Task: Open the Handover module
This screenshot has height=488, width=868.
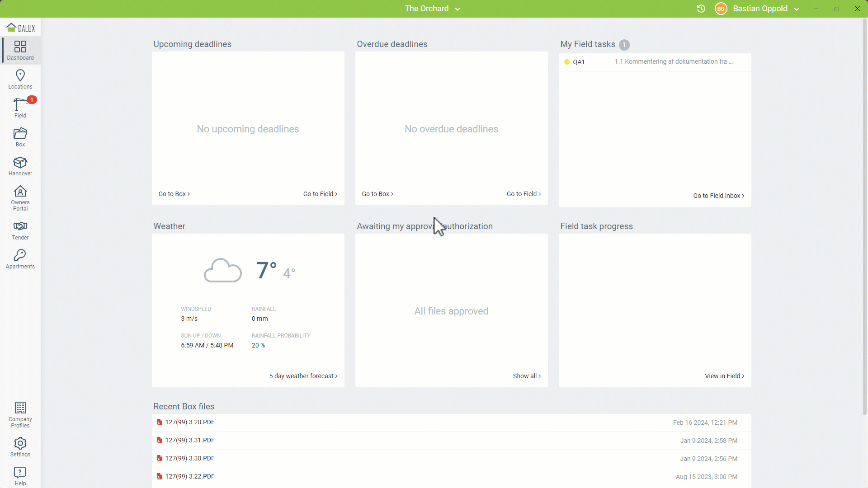Action: click(x=20, y=166)
